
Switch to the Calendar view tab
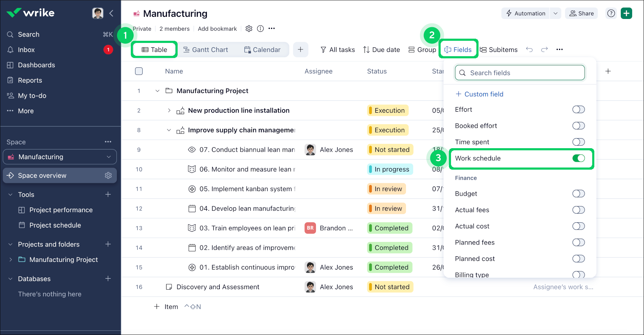coord(262,50)
